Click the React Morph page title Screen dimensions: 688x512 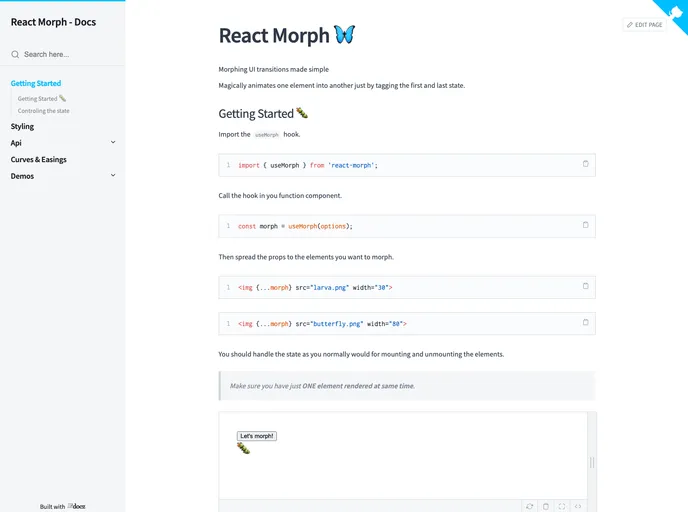[x=287, y=36]
